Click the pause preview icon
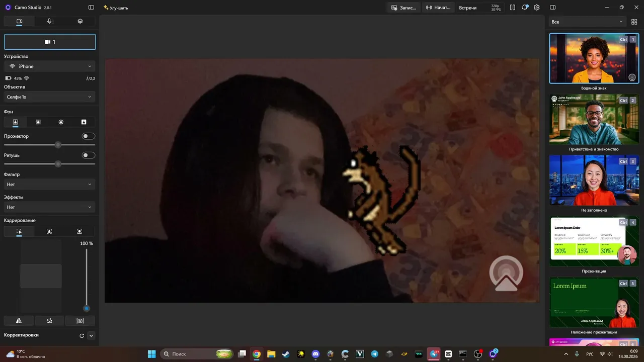Image resolution: width=644 pixels, height=362 pixels. (512, 8)
